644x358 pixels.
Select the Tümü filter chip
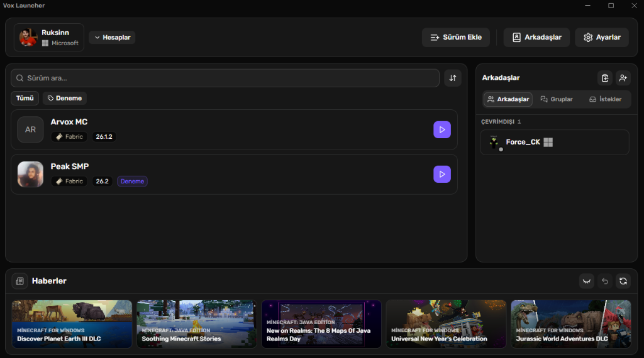pos(25,99)
